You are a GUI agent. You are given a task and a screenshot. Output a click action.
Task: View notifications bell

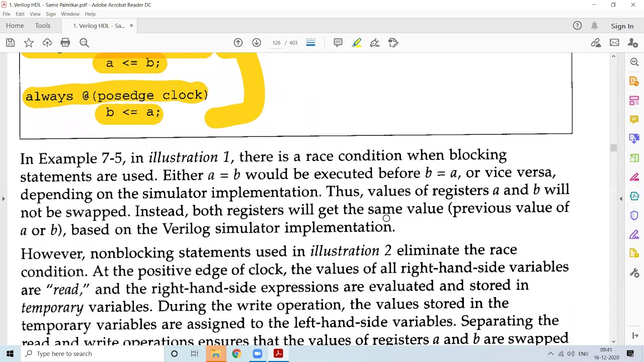pos(594,26)
